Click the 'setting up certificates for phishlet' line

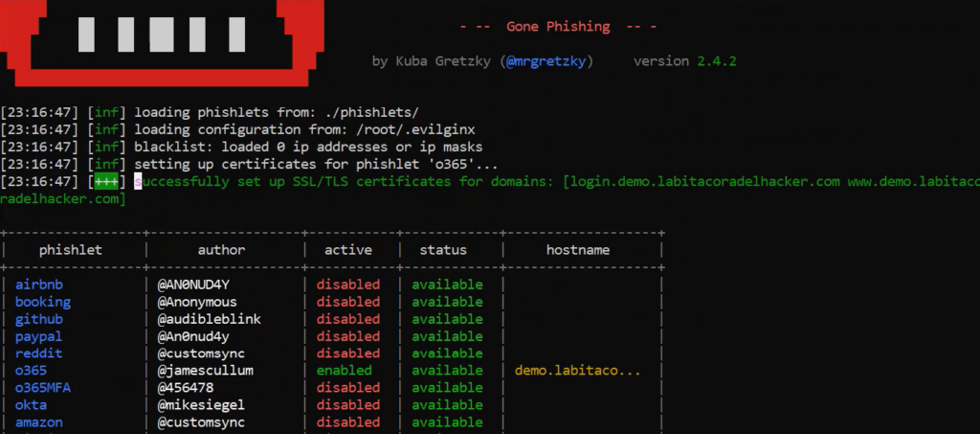[316, 165]
